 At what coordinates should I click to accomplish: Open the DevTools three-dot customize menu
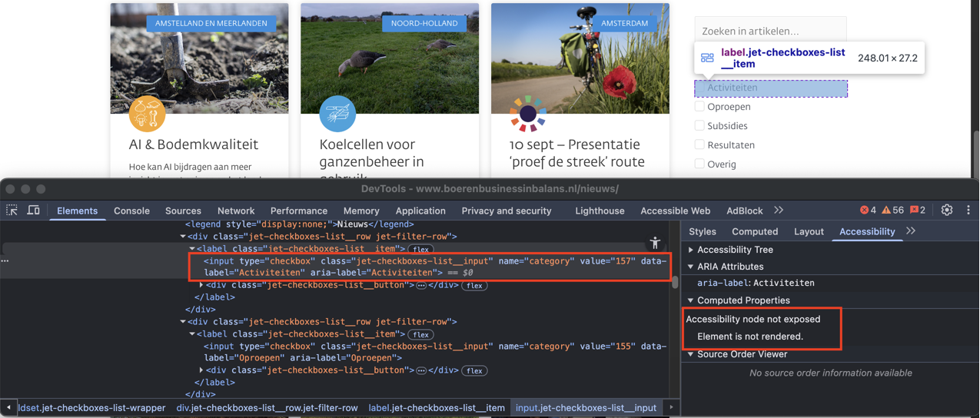(x=968, y=211)
